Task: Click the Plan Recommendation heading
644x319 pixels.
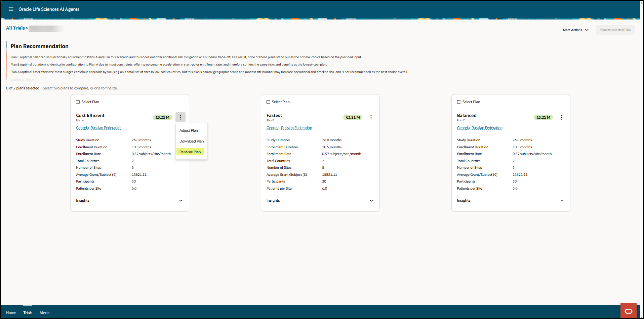Action: click(x=39, y=46)
